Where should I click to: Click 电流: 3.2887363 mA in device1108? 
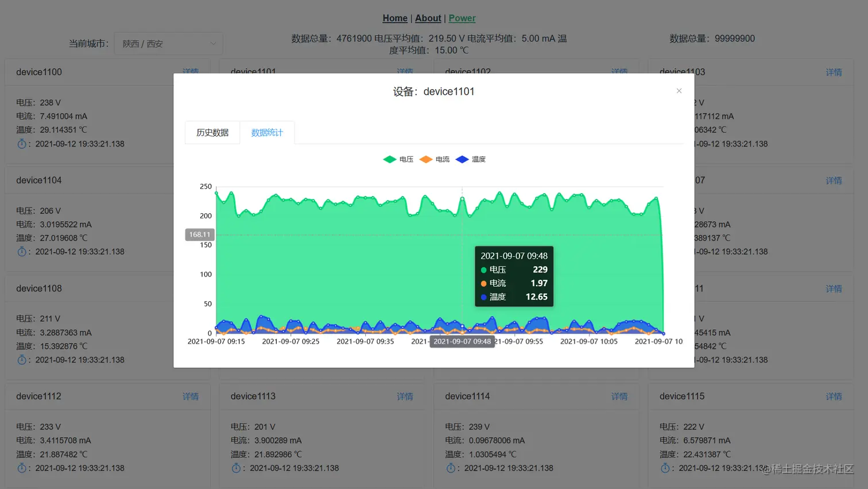pyautogui.click(x=54, y=333)
